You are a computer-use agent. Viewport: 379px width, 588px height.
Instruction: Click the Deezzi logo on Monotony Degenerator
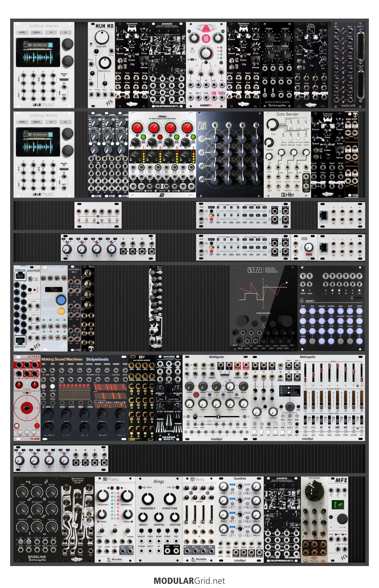(x=256, y=270)
